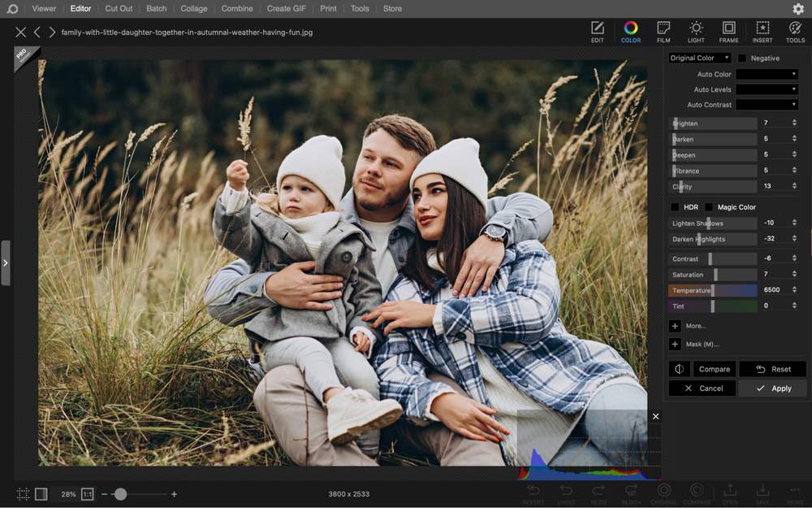Click the Edit panel icon
Viewport: 812px width, 508px height.
598,32
